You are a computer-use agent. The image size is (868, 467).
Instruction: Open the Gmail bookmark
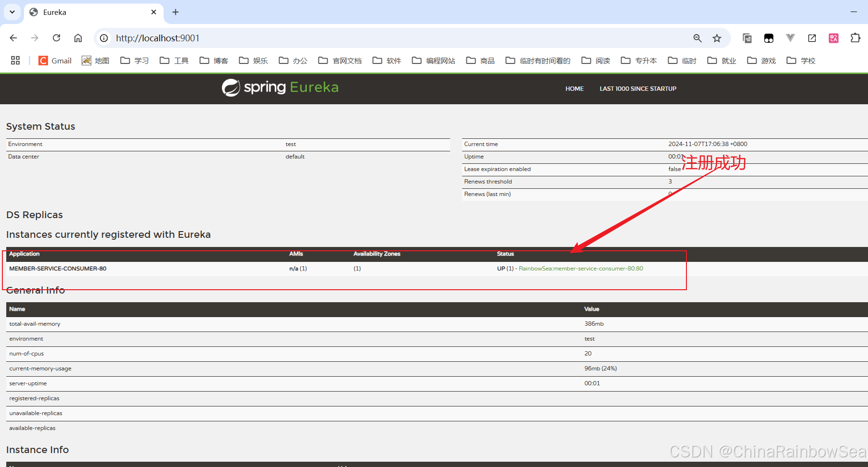tap(55, 61)
